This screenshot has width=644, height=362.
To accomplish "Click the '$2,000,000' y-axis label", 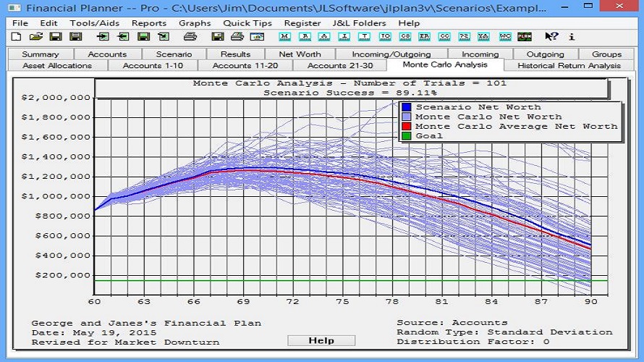I will [x=56, y=98].
